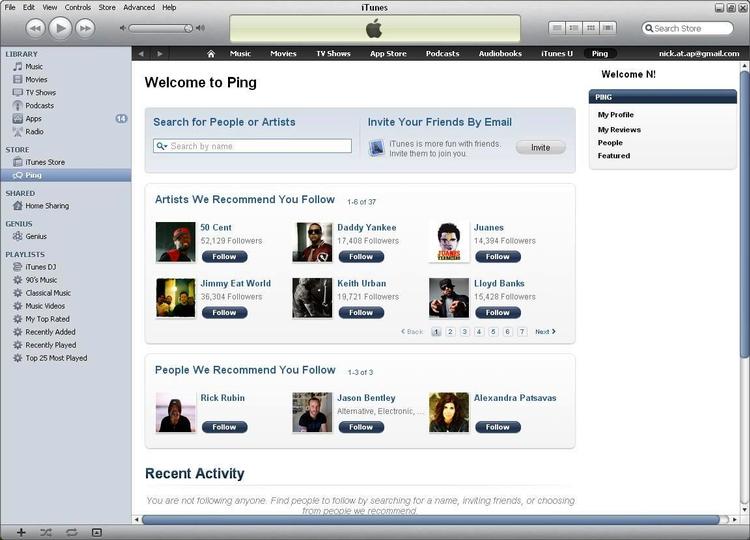Open the Genius sidebar item
This screenshot has width=750, height=540.
pos(36,236)
